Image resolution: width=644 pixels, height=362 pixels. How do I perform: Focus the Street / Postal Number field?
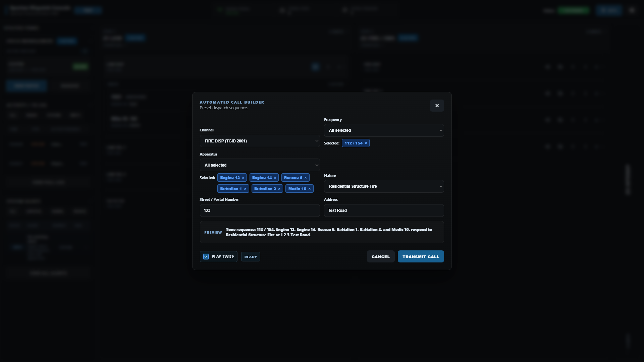(x=260, y=210)
